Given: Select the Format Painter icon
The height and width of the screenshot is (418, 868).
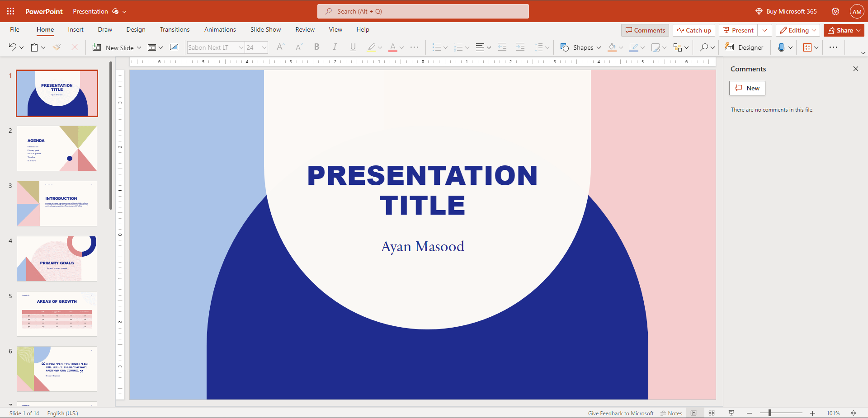Looking at the screenshot, I should [57, 47].
